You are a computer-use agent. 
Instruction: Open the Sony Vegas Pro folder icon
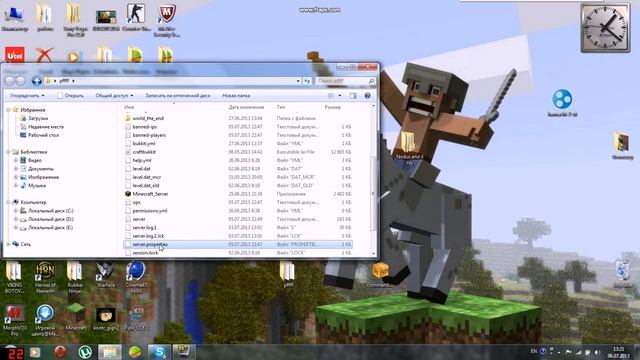click(76, 20)
